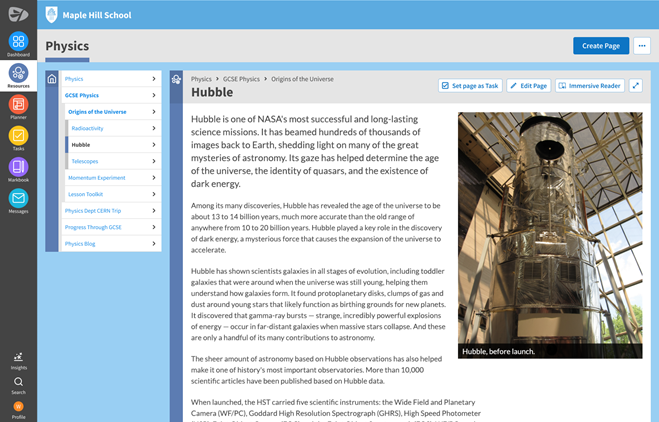Click the Edit Page button
Screen dimensions: 659x422
click(x=529, y=86)
